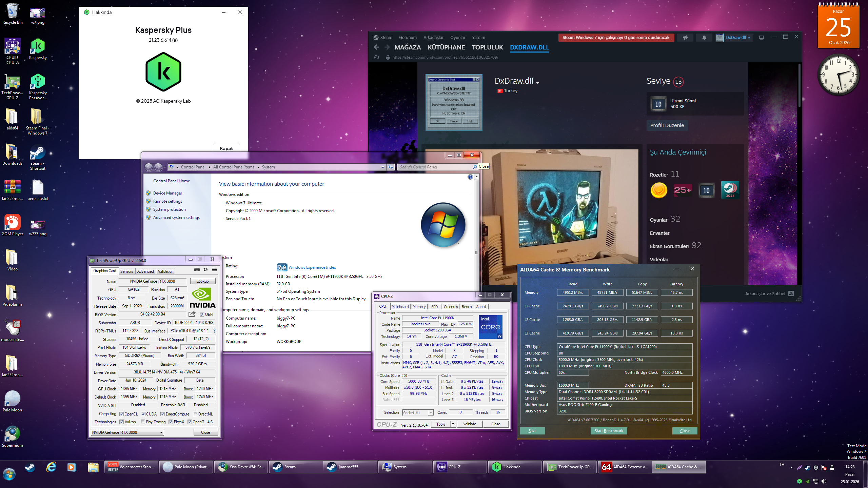This screenshot has height=488, width=868.
Task: Select the Pale Moon desktop icon
Action: (13, 401)
